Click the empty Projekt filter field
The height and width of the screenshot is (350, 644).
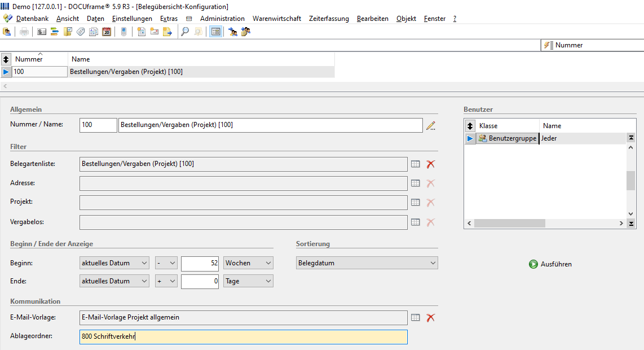click(x=244, y=202)
